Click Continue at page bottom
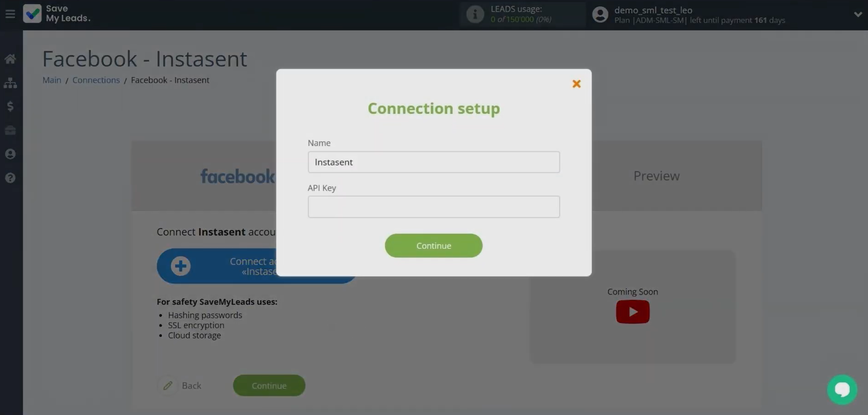This screenshot has width=868, height=415. point(269,386)
